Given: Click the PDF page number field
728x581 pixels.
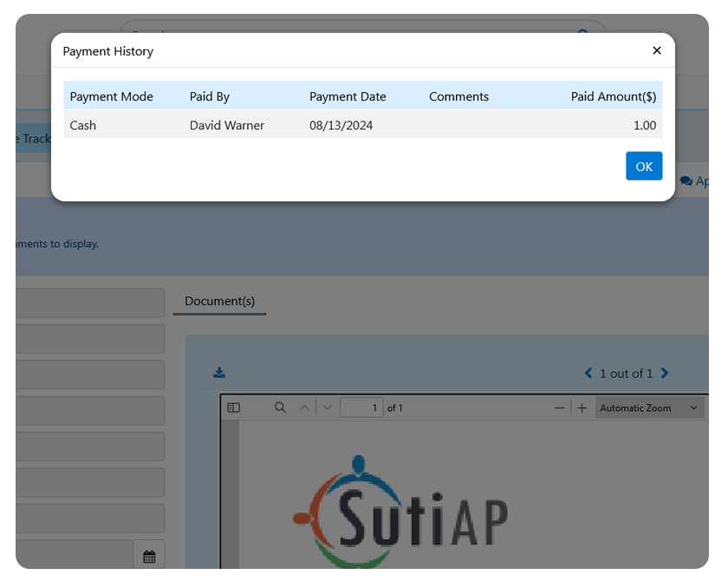Looking at the screenshot, I should (x=361, y=408).
